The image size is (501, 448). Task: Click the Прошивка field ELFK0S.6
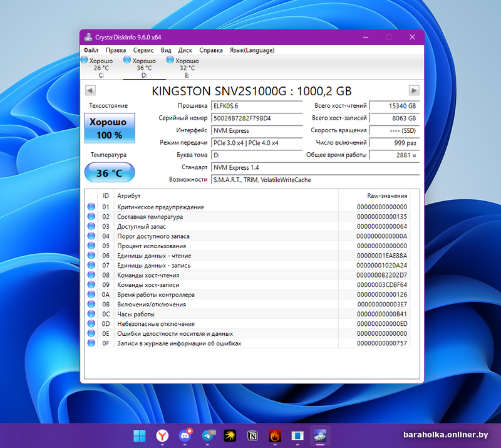pos(257,106)
